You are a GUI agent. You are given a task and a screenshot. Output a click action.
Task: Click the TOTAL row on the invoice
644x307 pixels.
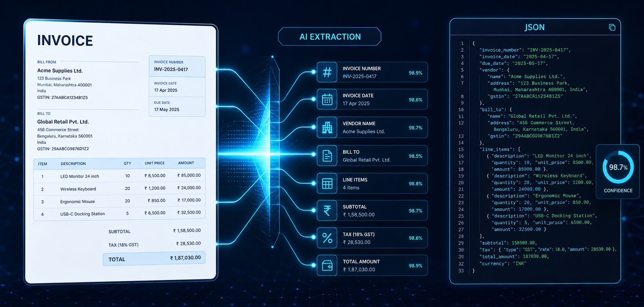pos(154,258)
